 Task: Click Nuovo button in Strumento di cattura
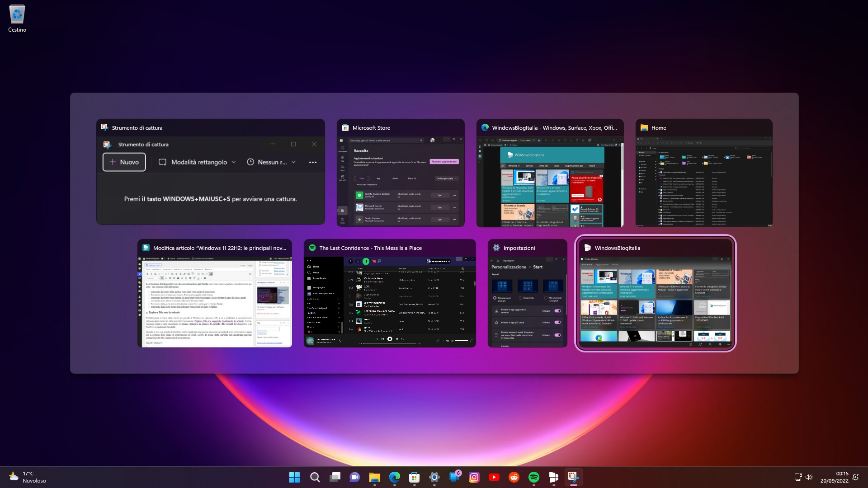pos(124,162)
